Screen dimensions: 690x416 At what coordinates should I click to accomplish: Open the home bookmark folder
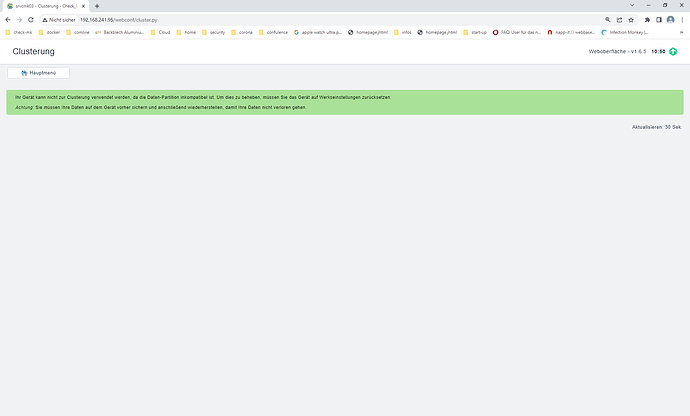click(186, 32)
